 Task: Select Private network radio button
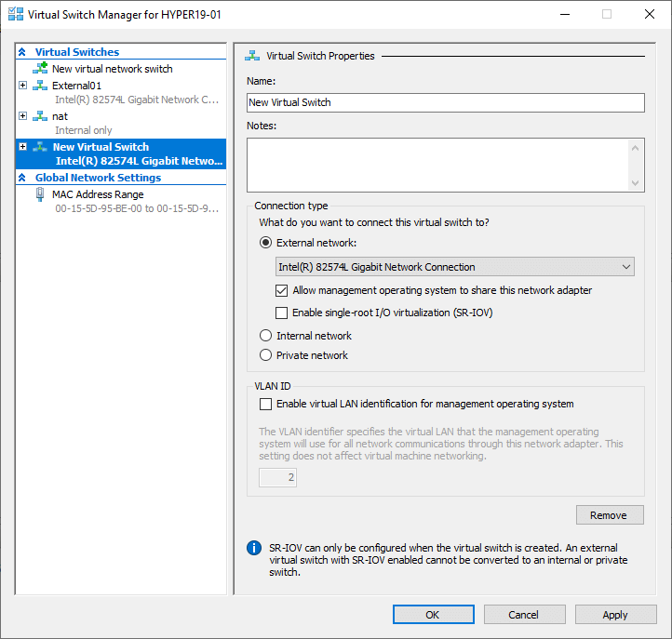tap(265, 355)
